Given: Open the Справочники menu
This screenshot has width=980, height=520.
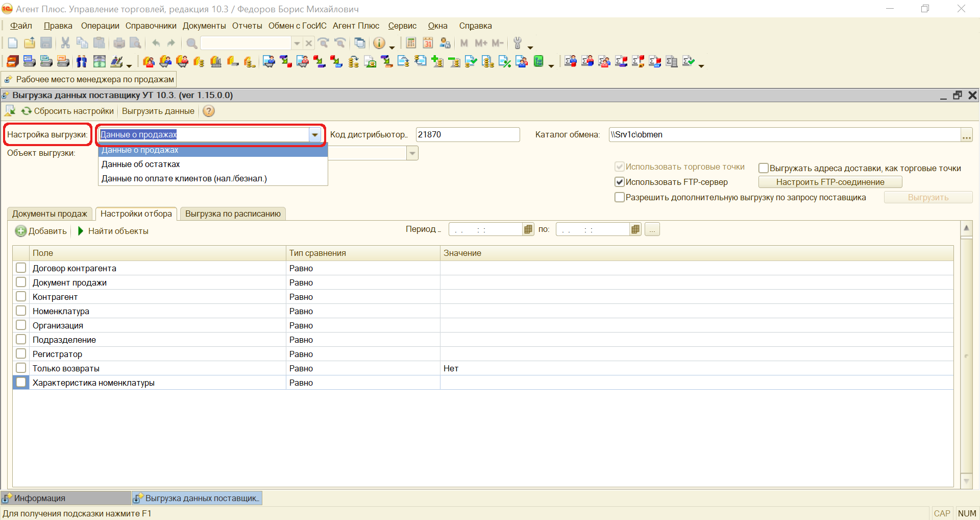Looking at the screenshot, I should tap(151, 26).
